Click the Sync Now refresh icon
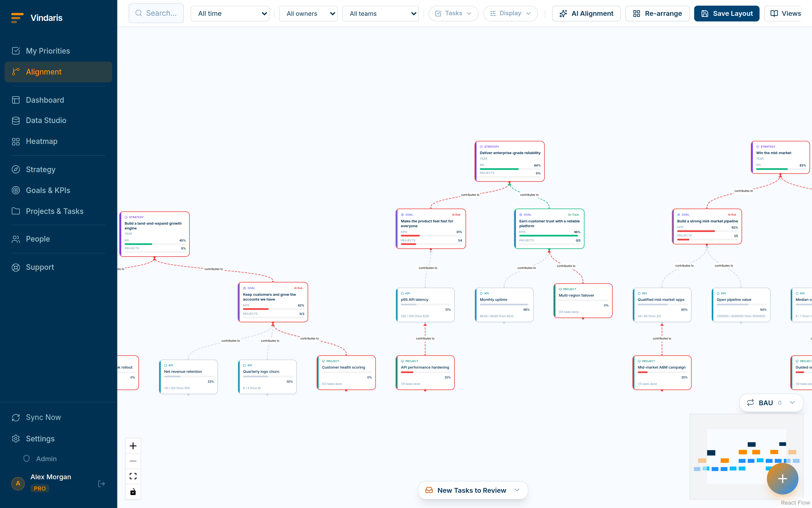The height and width of the screenshot is (508, 812). coord(16,417)
